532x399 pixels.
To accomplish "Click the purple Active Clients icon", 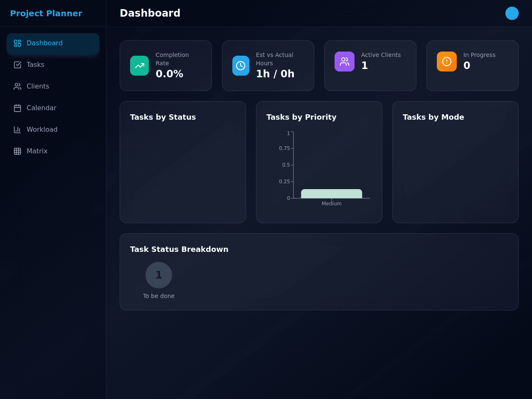I will (345, 62).
